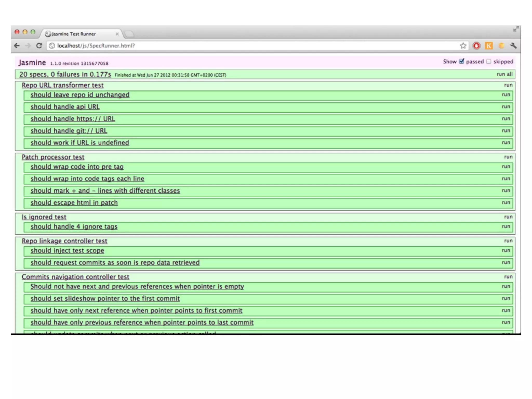
Task: Click the run all link
Action: (x=504, y=74)
